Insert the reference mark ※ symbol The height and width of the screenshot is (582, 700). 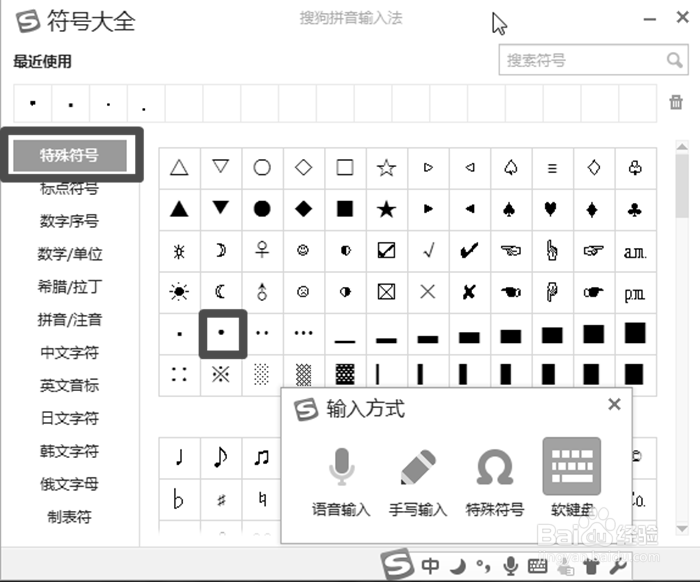(221, 374)
